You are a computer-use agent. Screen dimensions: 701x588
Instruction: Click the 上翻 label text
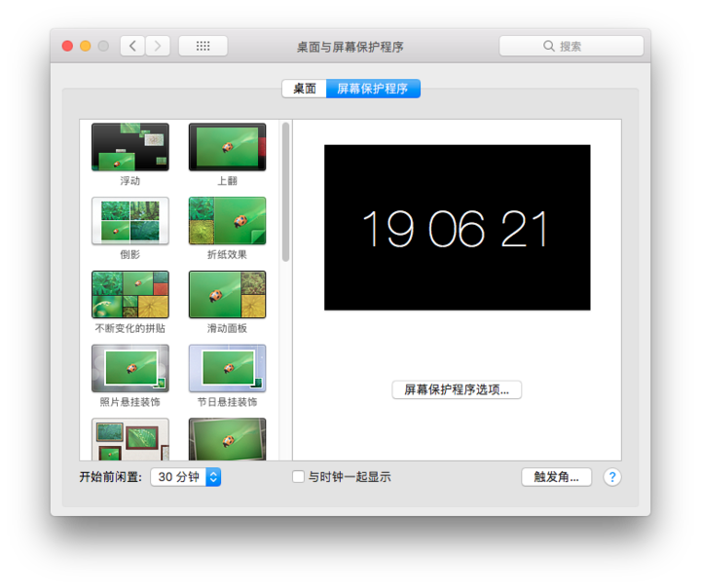tap(227, 181)
